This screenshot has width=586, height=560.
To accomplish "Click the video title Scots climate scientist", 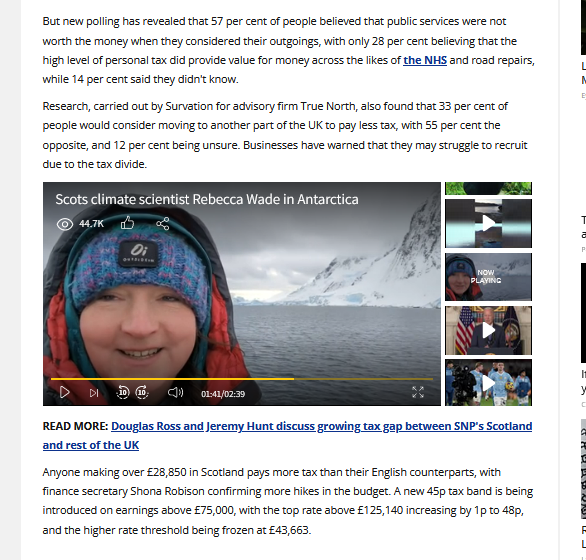I will (207, 199).
